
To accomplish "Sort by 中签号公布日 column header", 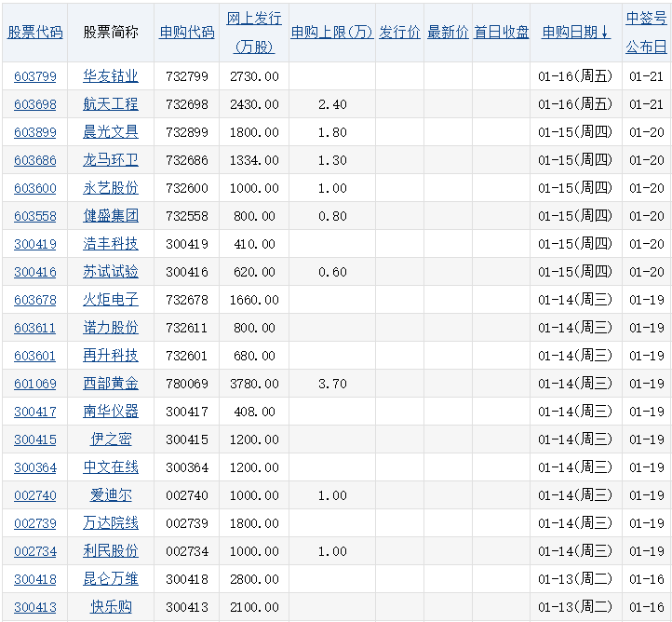I will coord(646,33).
